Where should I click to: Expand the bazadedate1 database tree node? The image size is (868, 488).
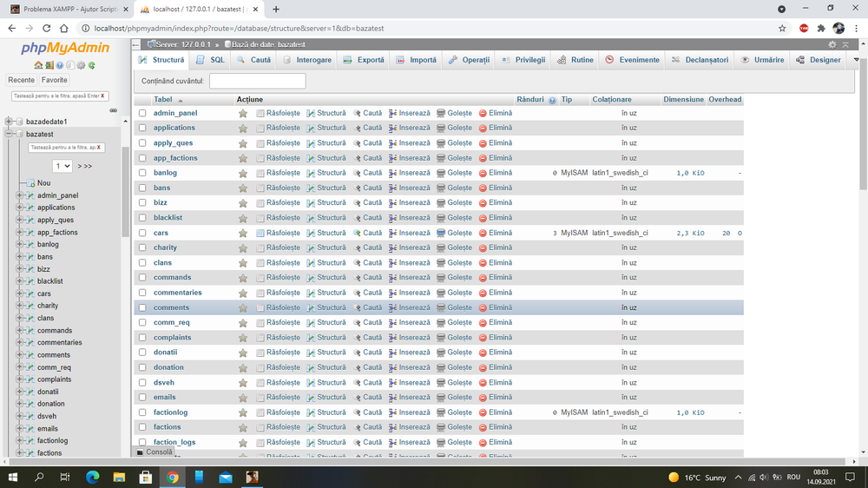point(9,122)
